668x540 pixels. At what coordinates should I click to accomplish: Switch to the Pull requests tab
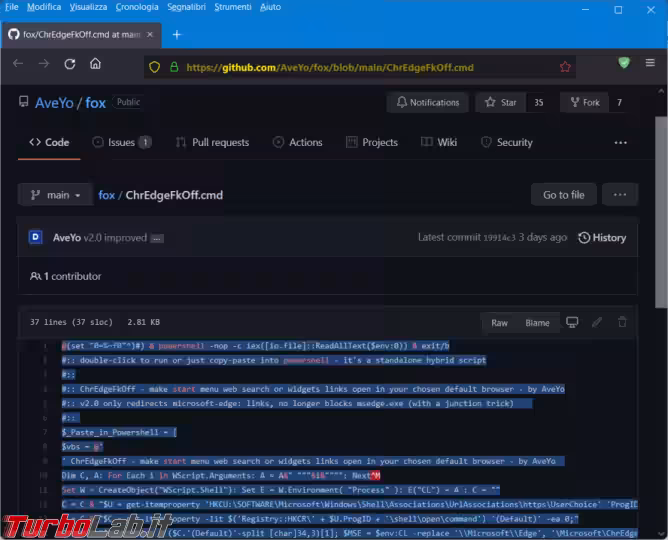(x=212, y=142)
